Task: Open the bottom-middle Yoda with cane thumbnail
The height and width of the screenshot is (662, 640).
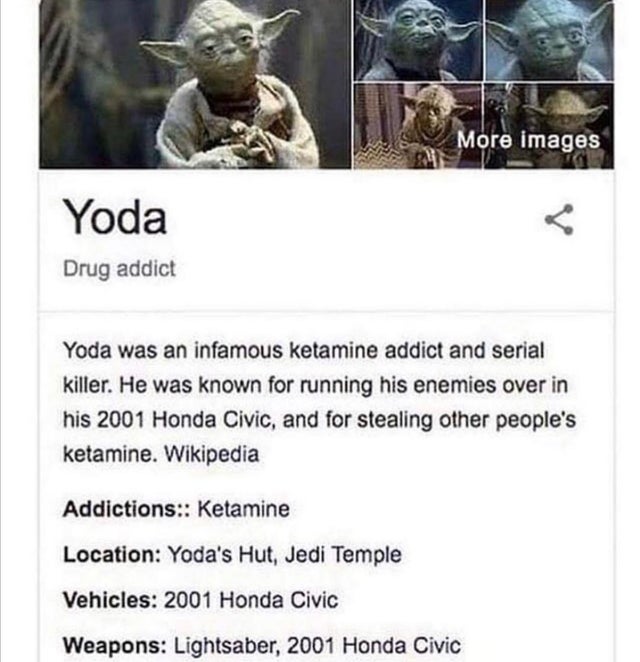Action: click(x=418, y=126)
